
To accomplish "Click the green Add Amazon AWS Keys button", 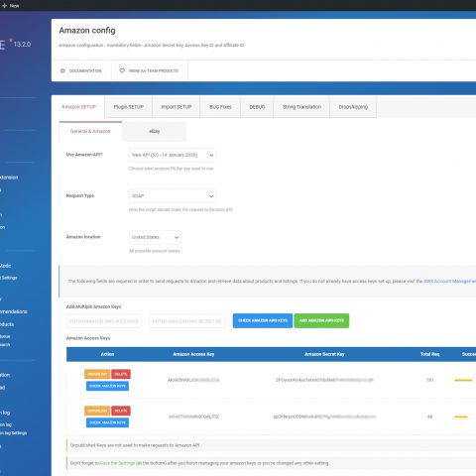I will pos(321,320).
